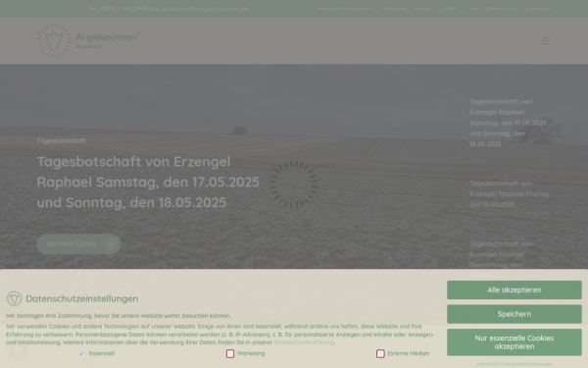Open Individuelle Datenschutzeinstellungen link

click(x=514, y=364)
